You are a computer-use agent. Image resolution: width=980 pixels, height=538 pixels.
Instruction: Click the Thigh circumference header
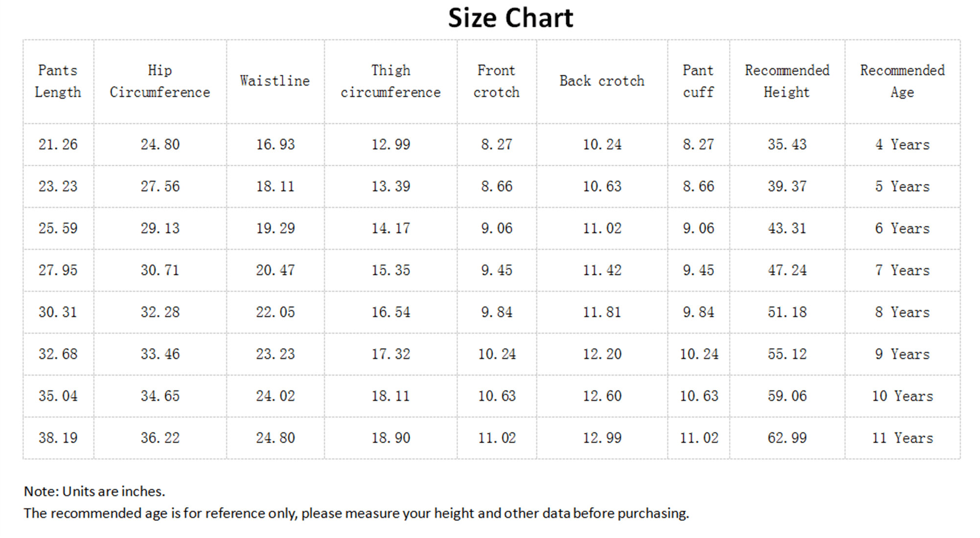390,81
